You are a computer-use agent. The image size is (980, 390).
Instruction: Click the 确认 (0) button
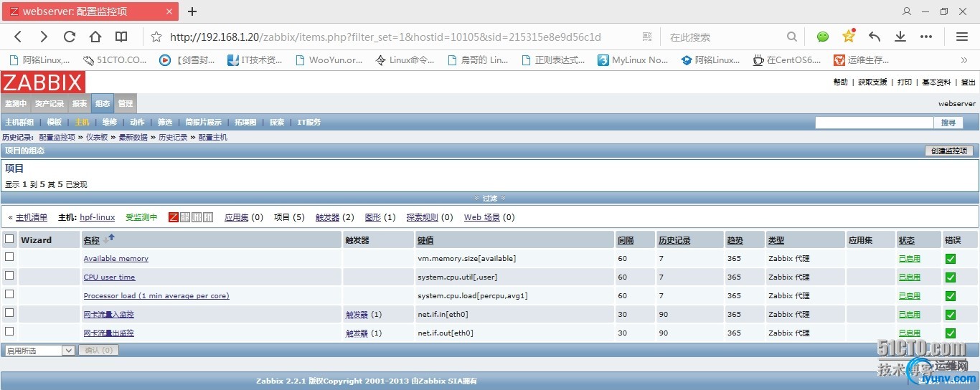pyautogui.click(x=98, y=351)
